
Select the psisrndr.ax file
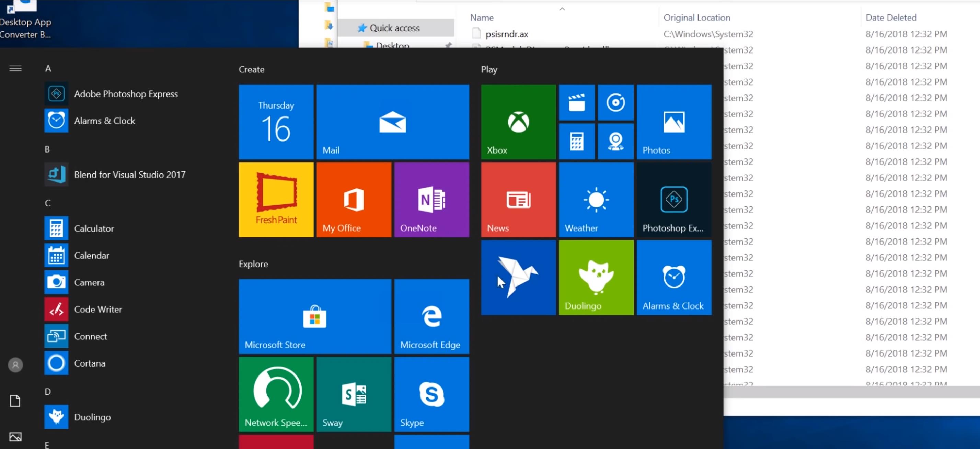[x=506, y=34]
